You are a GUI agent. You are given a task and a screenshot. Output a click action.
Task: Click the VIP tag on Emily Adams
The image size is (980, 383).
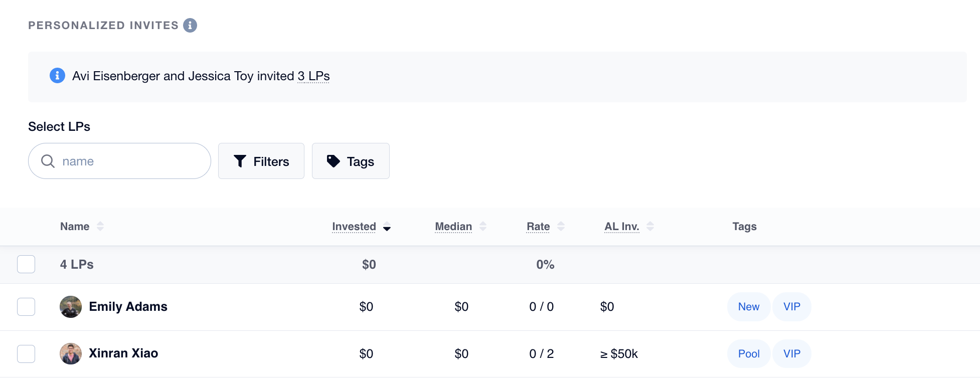pyautogui.click(x=792, y=307)
